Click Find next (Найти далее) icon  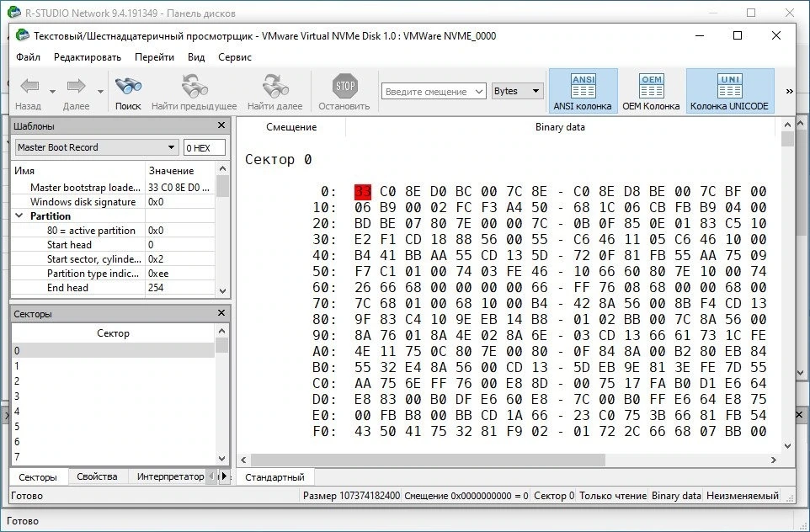274,86
